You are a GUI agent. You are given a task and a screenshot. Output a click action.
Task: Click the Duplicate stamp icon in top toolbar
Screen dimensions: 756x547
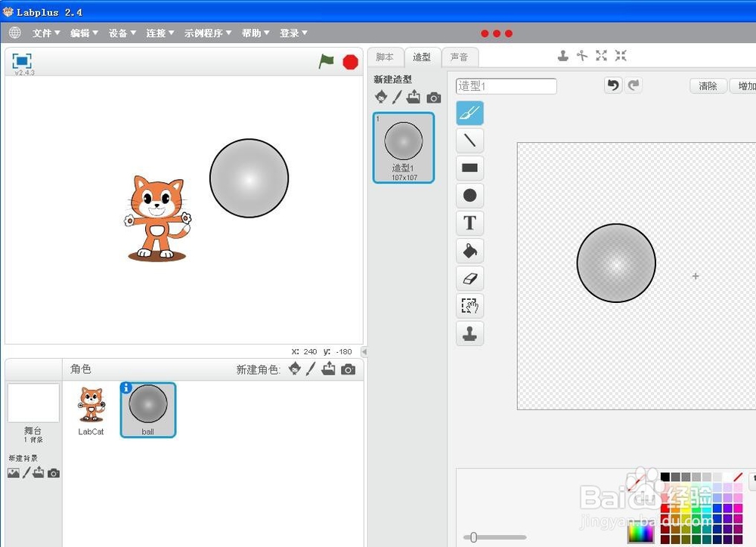(562, 56)
